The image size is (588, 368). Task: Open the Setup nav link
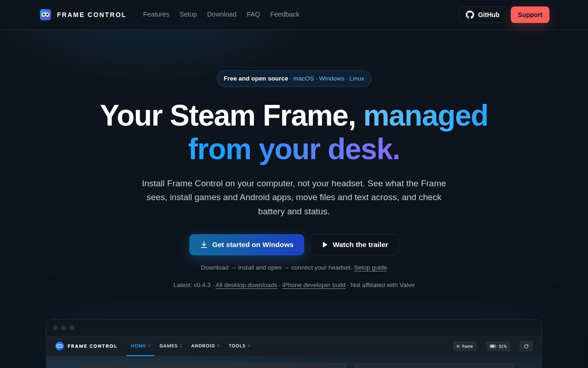point(188,14)
